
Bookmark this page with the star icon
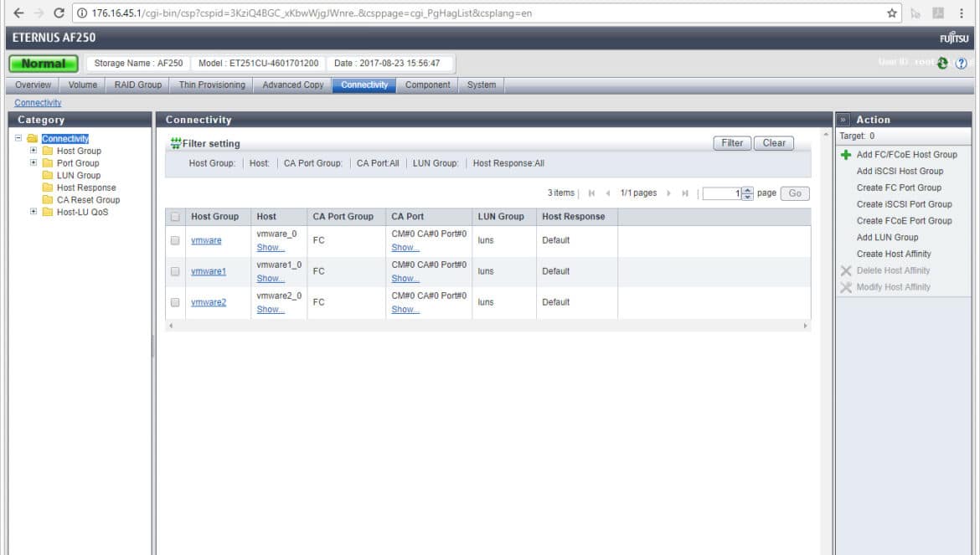[x=892, y=13]
